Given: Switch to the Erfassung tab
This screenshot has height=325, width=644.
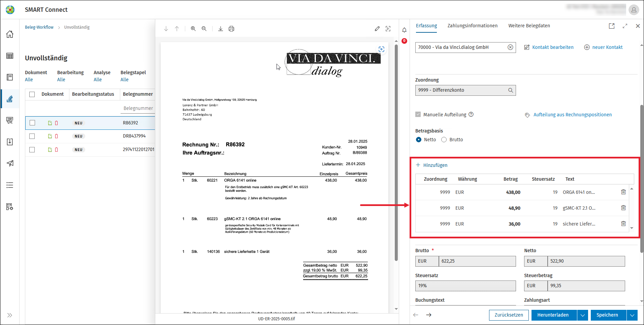Looking at the screenshot, I should [426, 26].
